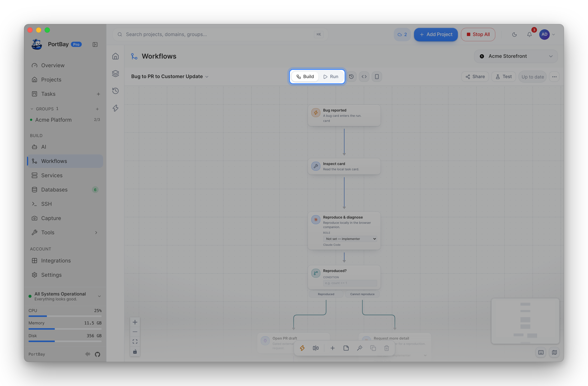588x386 pixels.
Task: Show workflow code view icon
Action: (x=364, y=77)
